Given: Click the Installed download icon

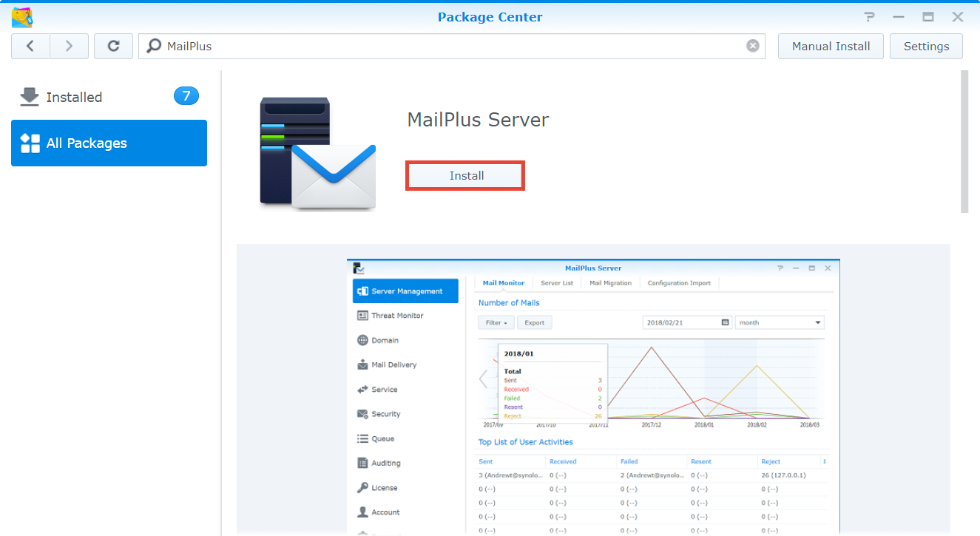Looking at the screenshot, I should 30,97.
